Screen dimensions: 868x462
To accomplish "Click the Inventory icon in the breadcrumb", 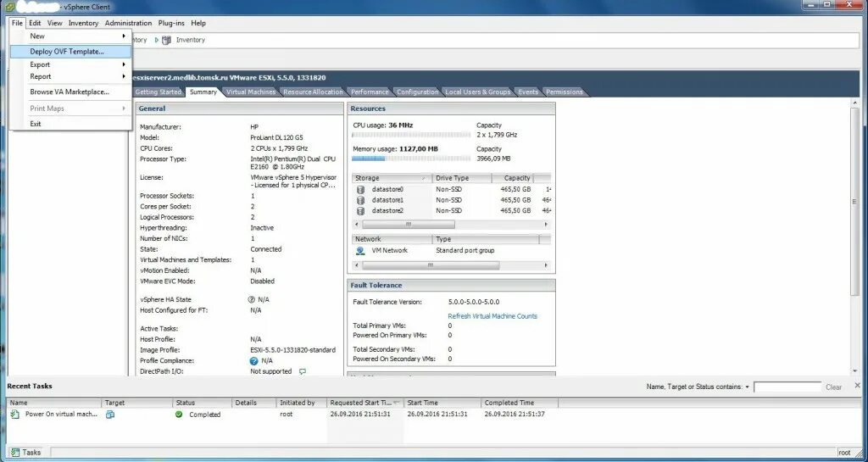I will point(167,40).
